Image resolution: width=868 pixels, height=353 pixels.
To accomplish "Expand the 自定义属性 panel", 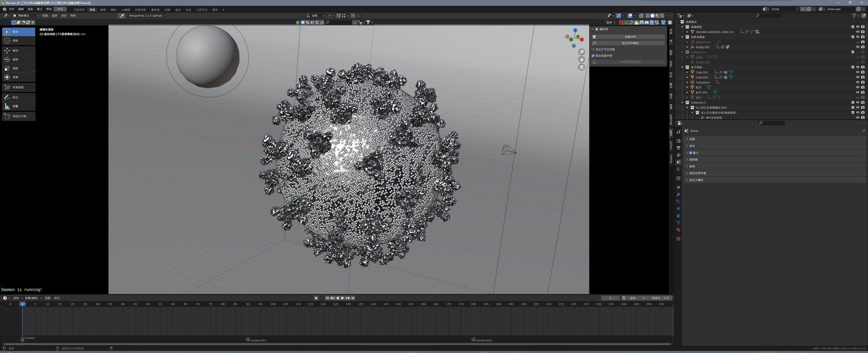I will coord(775,180).
